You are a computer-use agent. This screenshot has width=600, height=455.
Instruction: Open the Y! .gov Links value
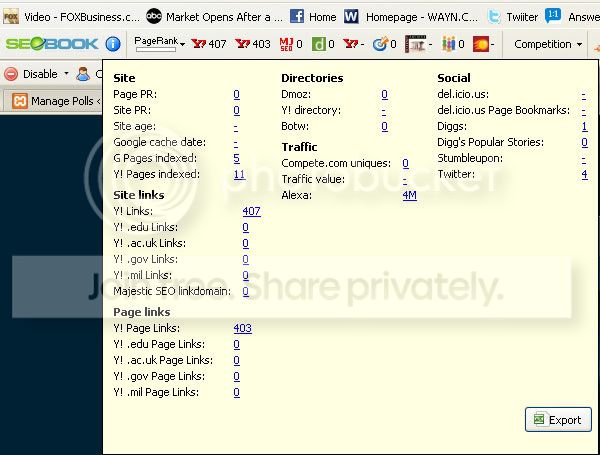[x=246, y=259]
